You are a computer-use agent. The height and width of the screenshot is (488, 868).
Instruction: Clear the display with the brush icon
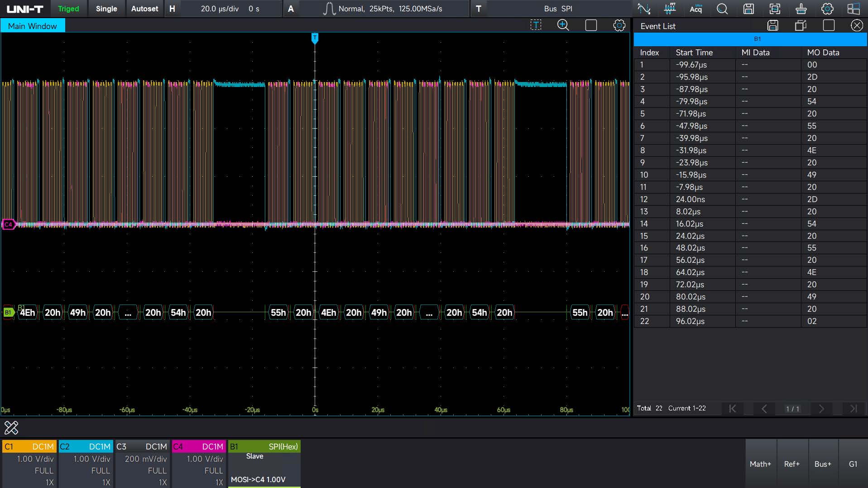pos(801,9)
